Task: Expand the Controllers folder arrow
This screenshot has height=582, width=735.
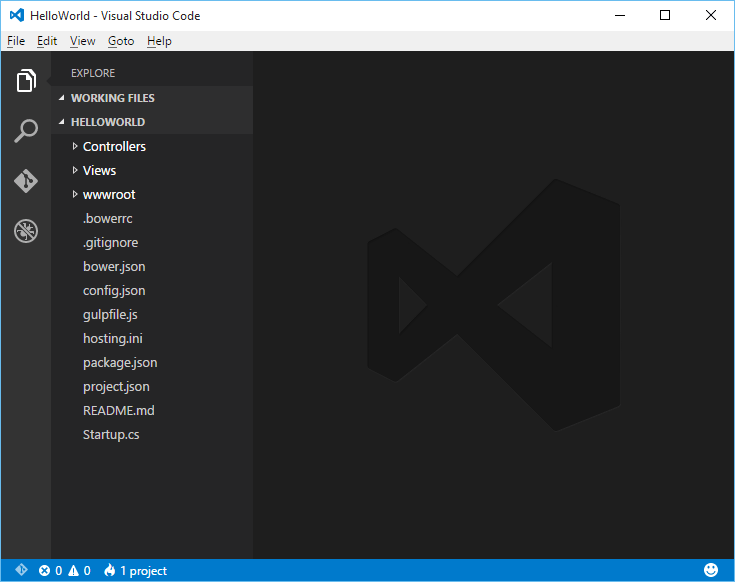Action: click(x=75, y=146)
